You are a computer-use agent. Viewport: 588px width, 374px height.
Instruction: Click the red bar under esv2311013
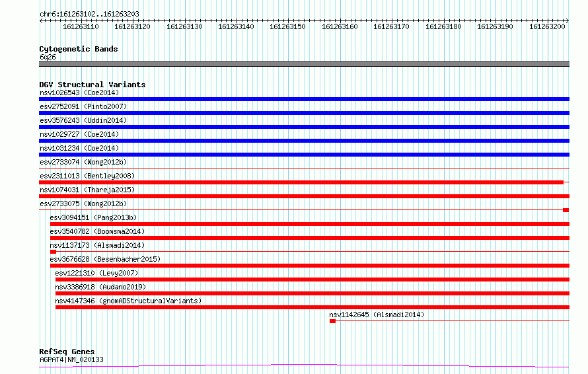301,182
